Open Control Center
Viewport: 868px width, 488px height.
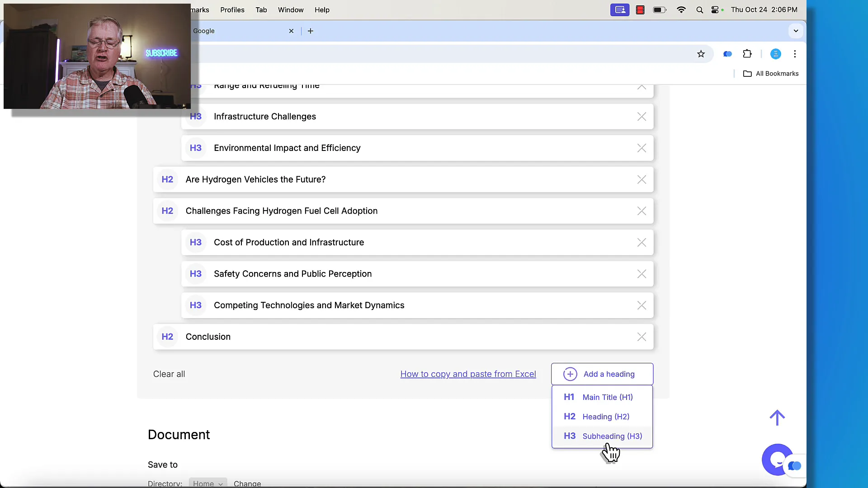tap(715, 10)
